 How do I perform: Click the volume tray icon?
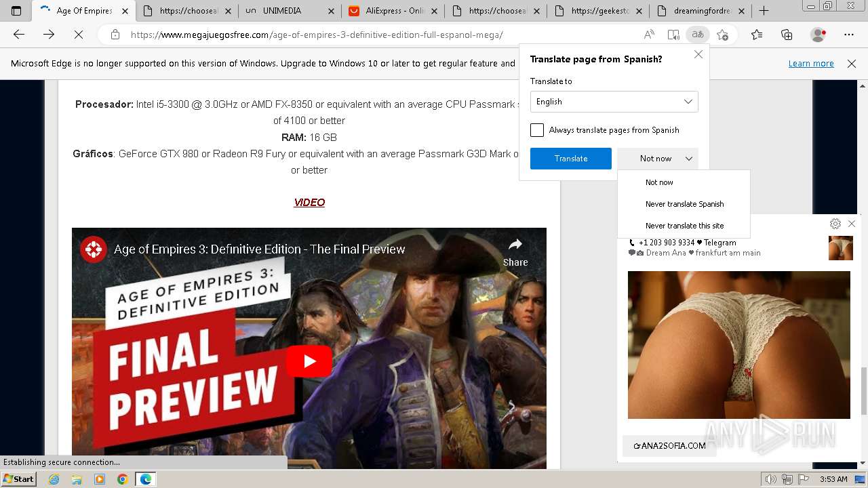pyautogui.click(x=771, y=479)
